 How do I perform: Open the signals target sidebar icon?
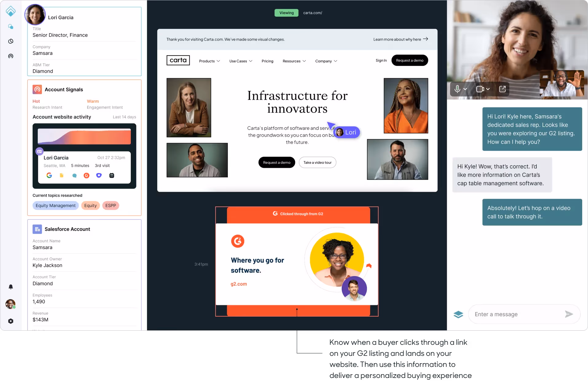pos(11,56)
